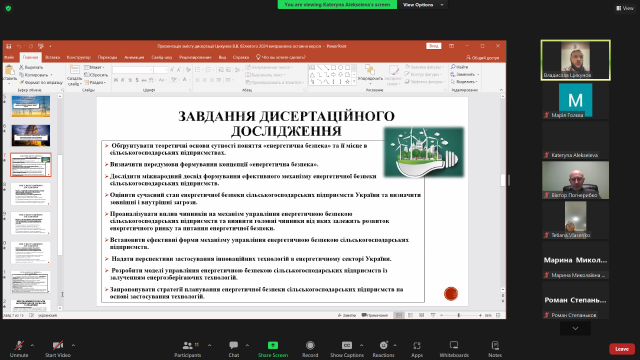Toggle Reading view in status bar
Screen dimensions: 640x360
422,315
